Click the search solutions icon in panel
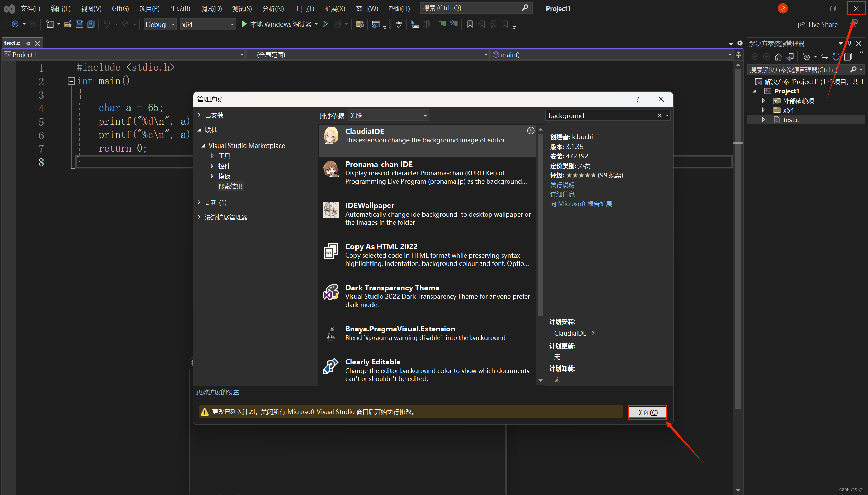This screenshot has width=868, height=495. click(x=853, y=70)
